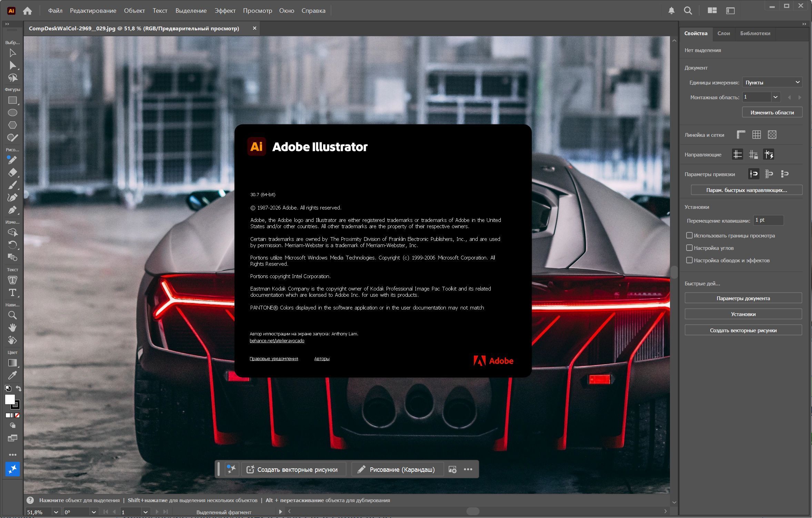Swap fill and stroke colors

pos(19,388)
